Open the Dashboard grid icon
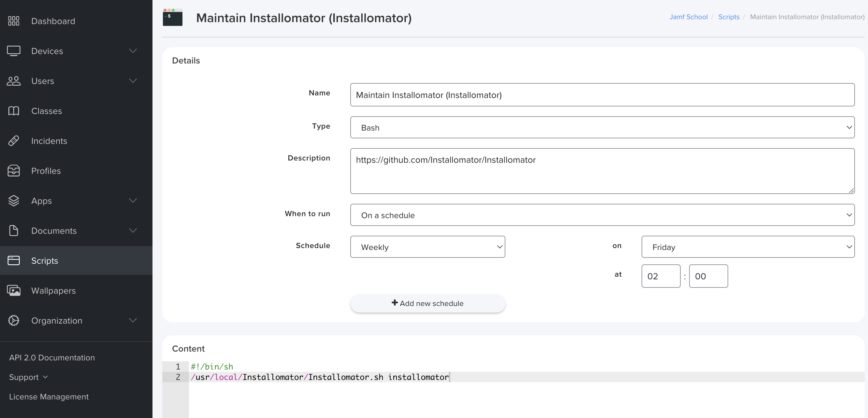Viewport: 868px width, 418px height. click(x=13, y=21)
